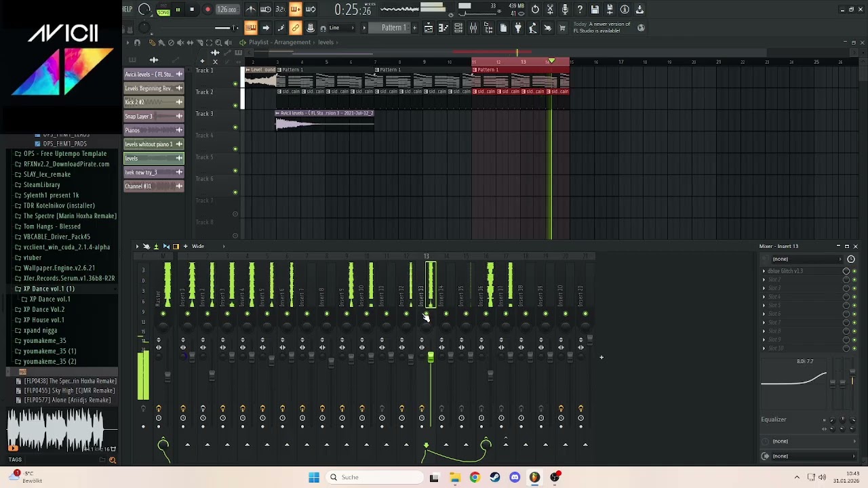Open 'Tom Hangs - Blessed' folder
The image size is (868, 488).
[x=52, y=226]
